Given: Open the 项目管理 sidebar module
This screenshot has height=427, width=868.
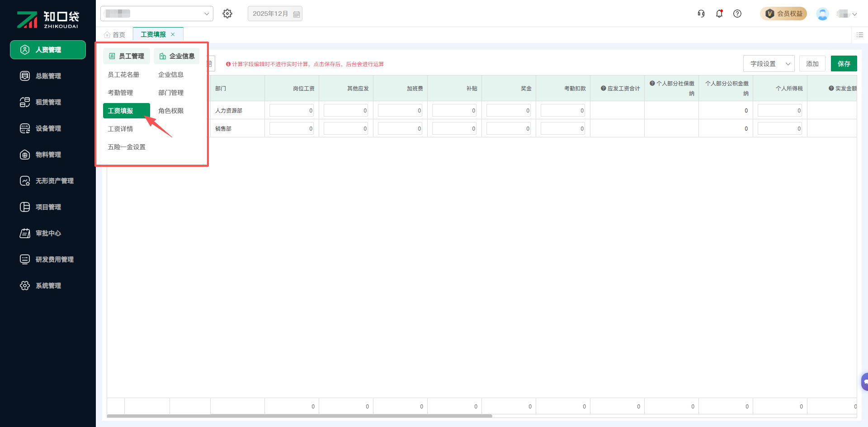Looking at the screenshot, I should [48, 207].
